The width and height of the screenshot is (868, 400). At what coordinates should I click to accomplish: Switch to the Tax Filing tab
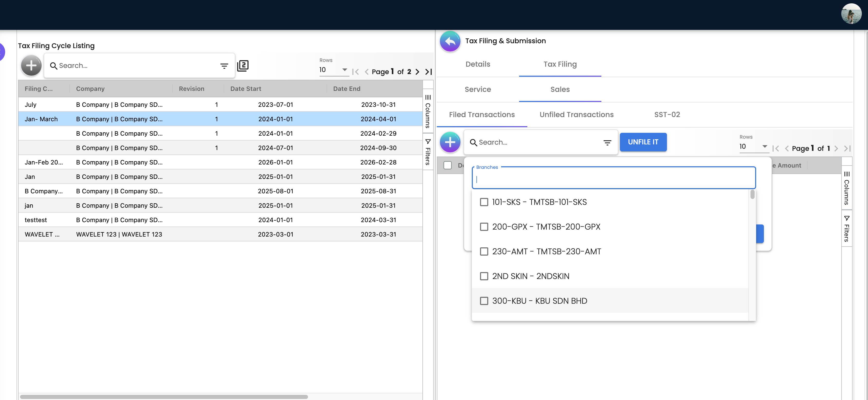[x=560, y=64]
